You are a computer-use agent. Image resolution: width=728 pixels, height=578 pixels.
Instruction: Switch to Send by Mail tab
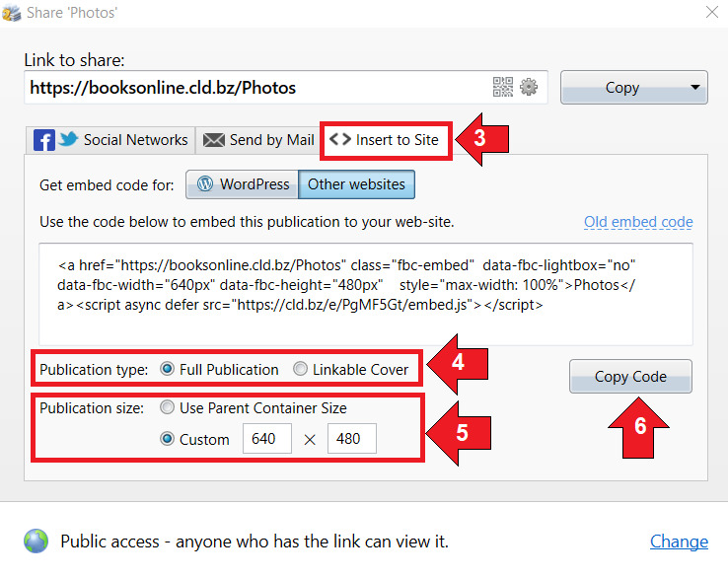(258, 140)
